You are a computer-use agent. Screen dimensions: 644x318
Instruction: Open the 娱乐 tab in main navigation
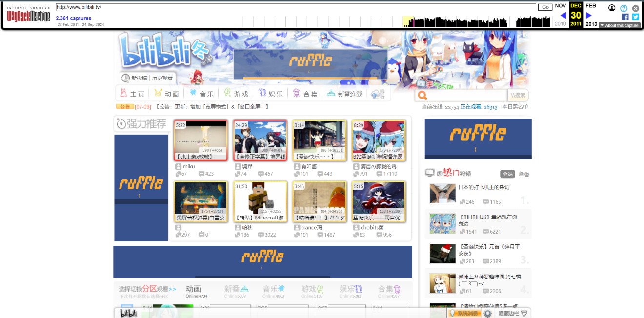click(x=271, y=94)
